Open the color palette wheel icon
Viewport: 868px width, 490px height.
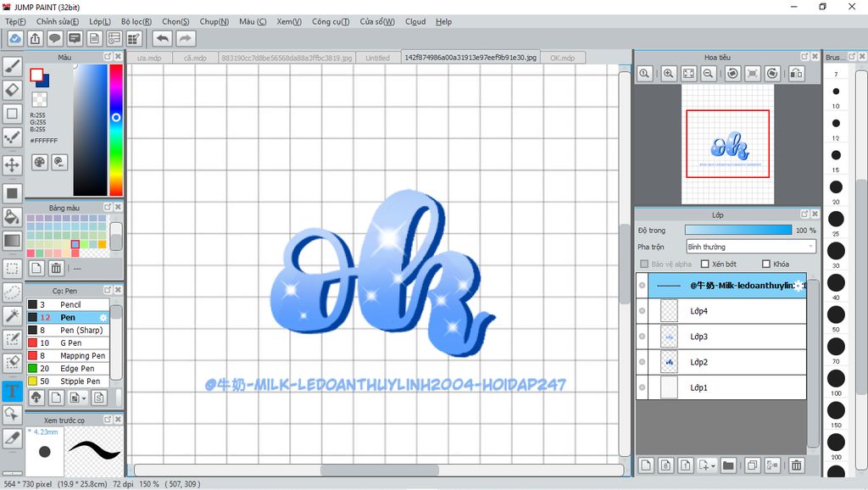point(39,162)
